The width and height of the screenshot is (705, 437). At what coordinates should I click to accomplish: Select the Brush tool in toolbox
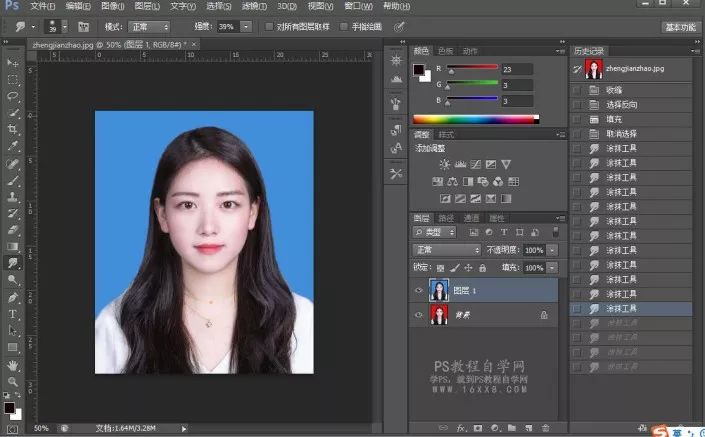[13, 180]
